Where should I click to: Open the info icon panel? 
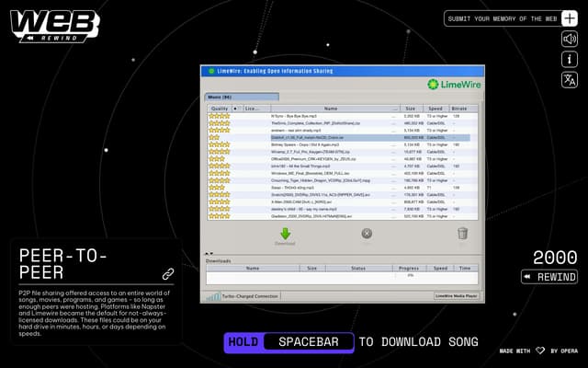[570, 59]
